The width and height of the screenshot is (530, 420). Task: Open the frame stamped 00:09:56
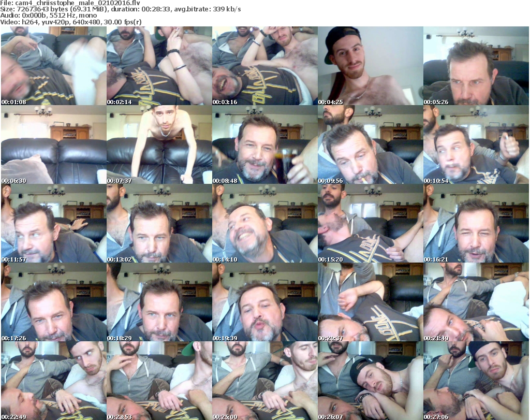point(371,144)
